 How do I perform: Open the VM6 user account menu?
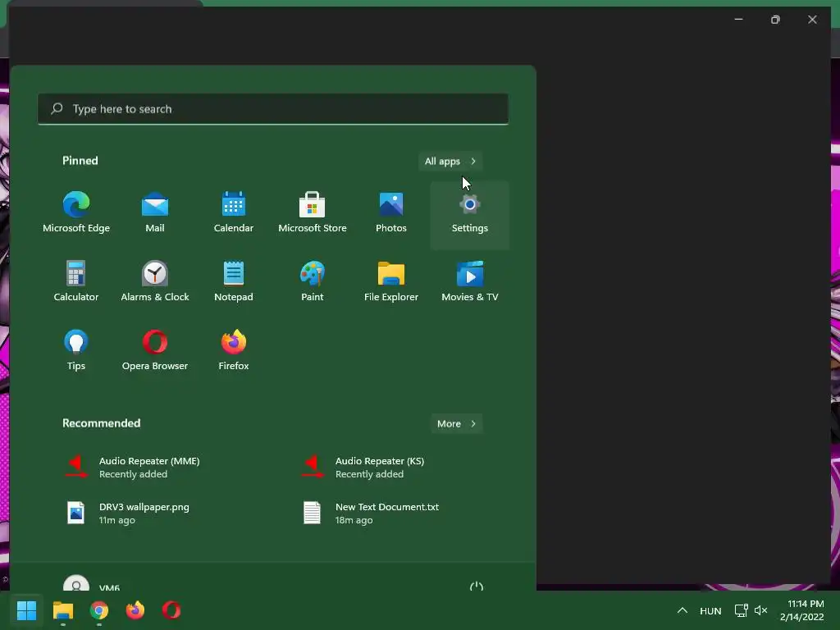(92, 584)
